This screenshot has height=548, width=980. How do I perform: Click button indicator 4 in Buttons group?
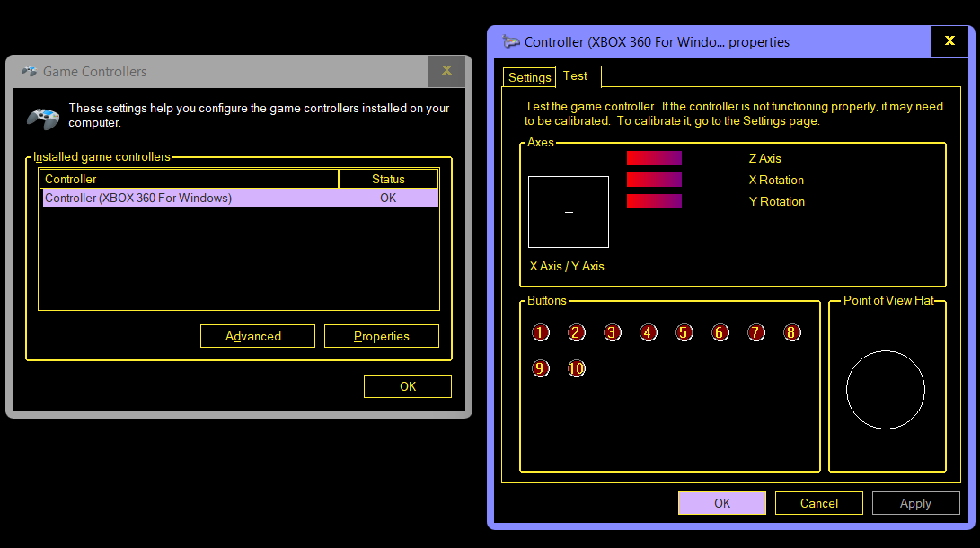coord(649,332)
